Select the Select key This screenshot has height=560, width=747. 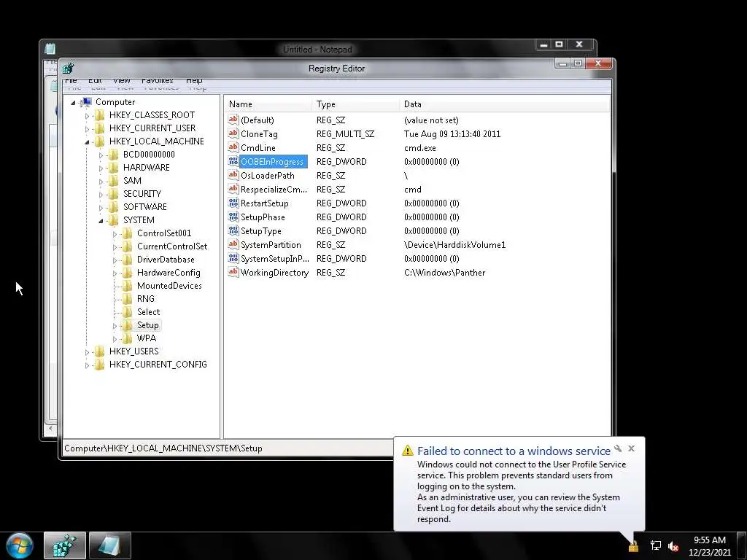[x=149, y=312]
